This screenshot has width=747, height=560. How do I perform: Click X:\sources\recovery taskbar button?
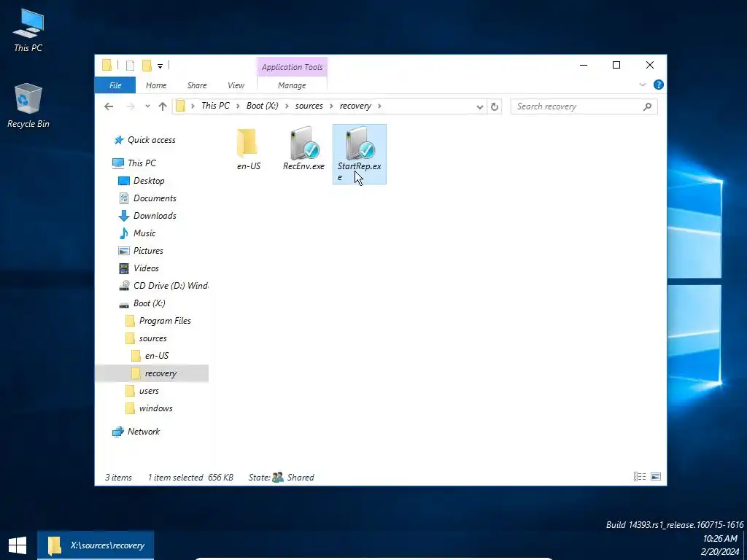click(96, 545)
